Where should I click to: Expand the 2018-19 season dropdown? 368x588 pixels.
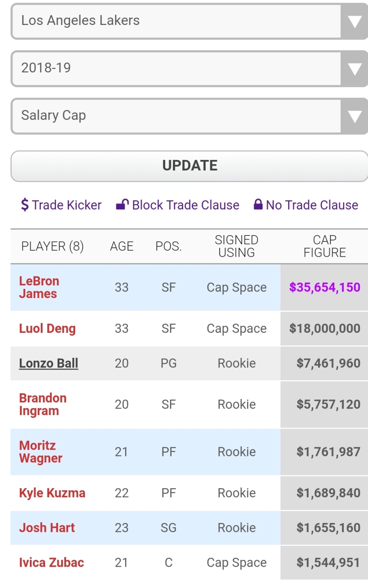[189, 68]
